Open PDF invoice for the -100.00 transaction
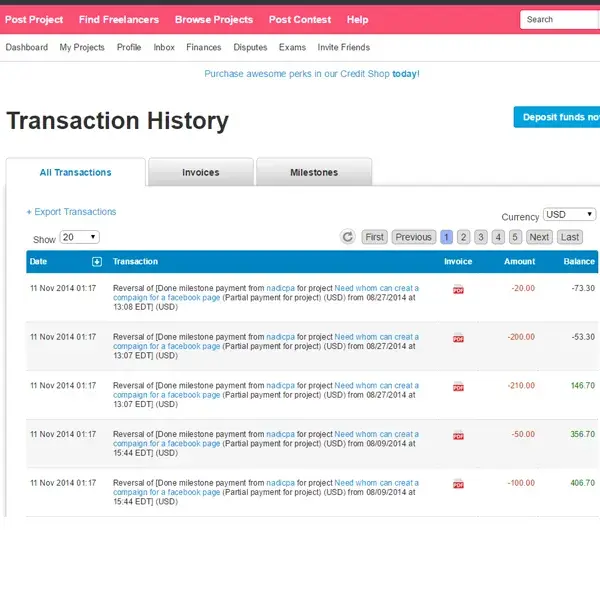This screenshot has width=600, height=600. pos(459,484)
